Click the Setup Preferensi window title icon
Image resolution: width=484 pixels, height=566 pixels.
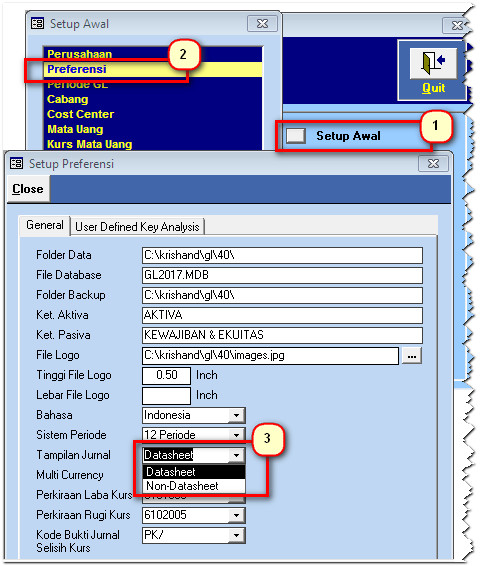point(17,164)
